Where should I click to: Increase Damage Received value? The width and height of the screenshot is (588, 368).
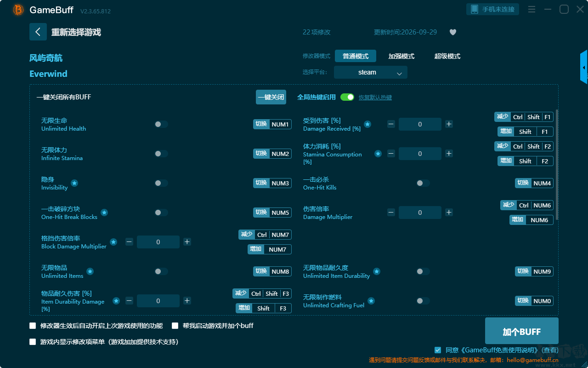click(x=449, y=124)
